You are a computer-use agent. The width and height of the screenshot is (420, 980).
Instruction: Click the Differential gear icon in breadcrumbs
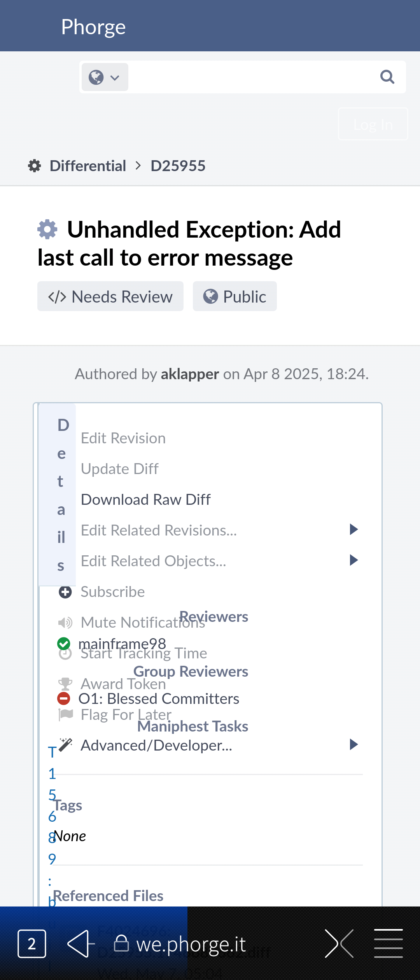(x=35, y=166)
